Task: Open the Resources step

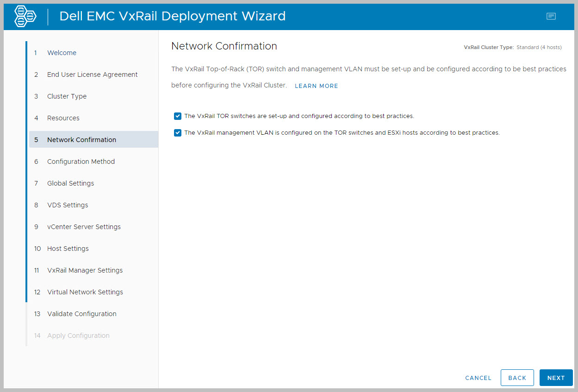Action: pyautogui.click(x=63, y=118)
